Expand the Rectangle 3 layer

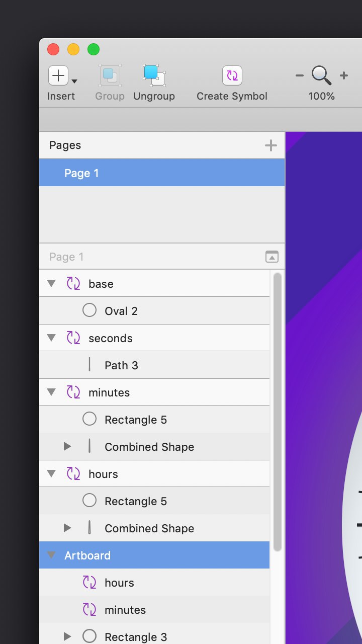67,636
